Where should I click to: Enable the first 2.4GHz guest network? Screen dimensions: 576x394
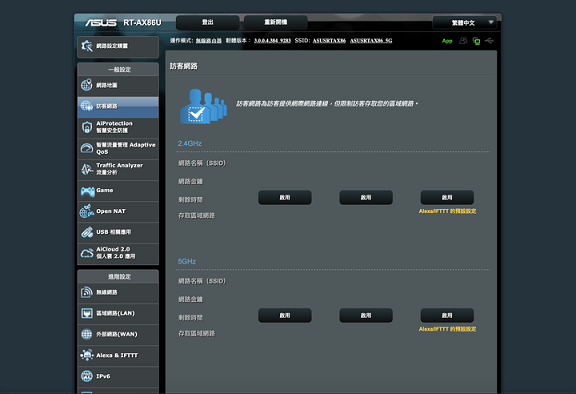pyautogui.click(x=285, y=198)
